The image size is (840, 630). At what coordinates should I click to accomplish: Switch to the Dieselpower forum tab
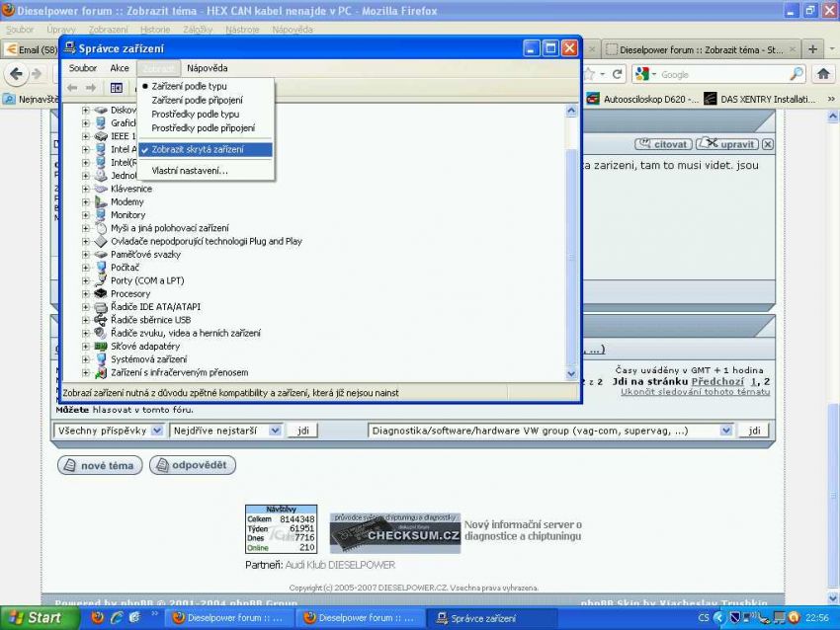click(701, 49)
